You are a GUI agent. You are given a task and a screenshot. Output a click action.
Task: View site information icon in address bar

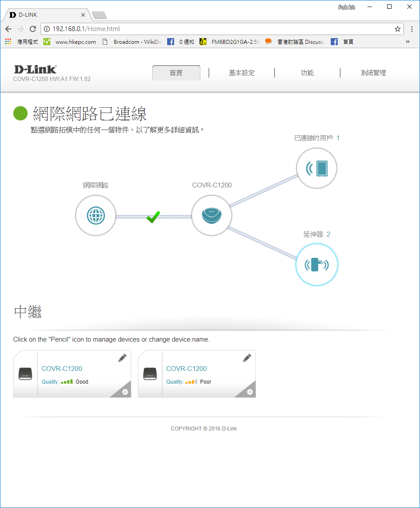tap(47, 29)
